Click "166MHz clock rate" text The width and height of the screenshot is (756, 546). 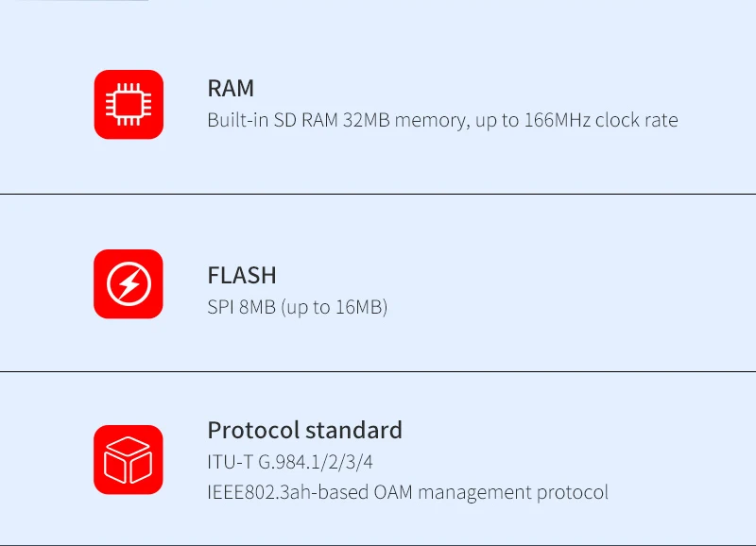point(601,121)
